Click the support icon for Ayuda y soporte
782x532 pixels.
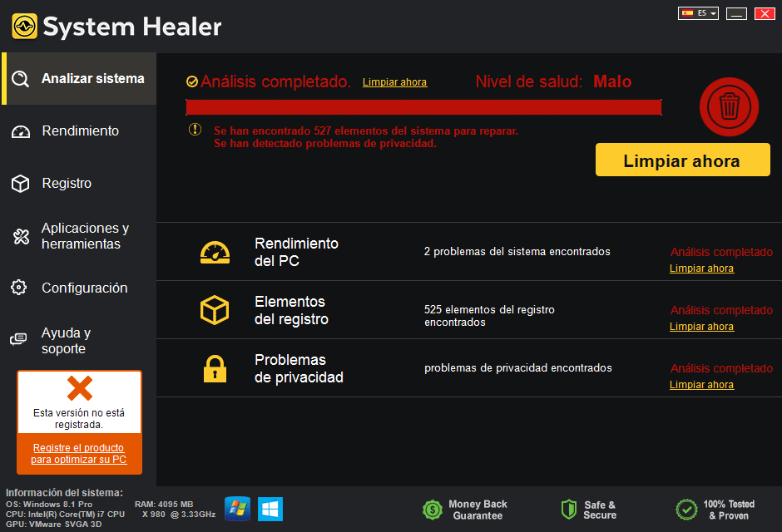(x=18, y=340)
